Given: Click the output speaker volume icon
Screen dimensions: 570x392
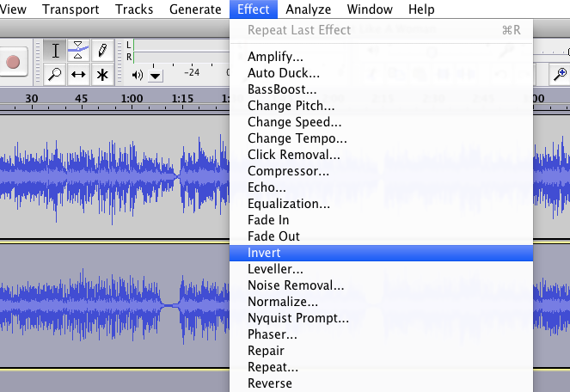Looking at the screenshot, I should (137, 76).
